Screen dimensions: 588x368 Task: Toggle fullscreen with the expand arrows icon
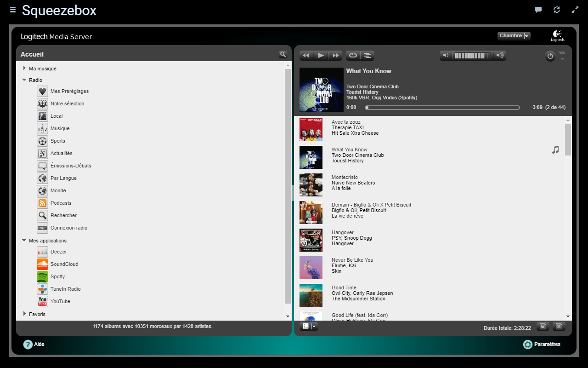point(575,10)
